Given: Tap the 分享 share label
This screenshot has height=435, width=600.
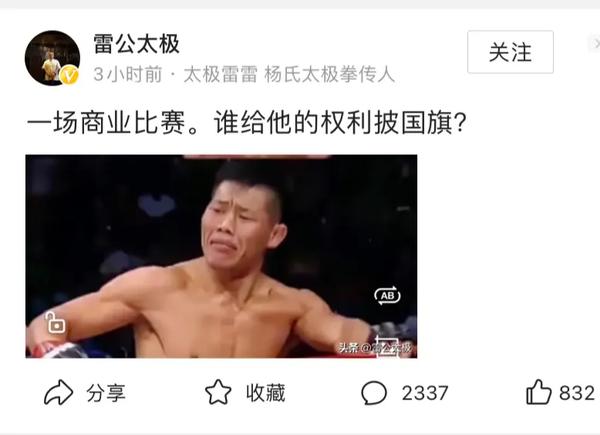Looking at the screenshot, I should coord(106,393).
